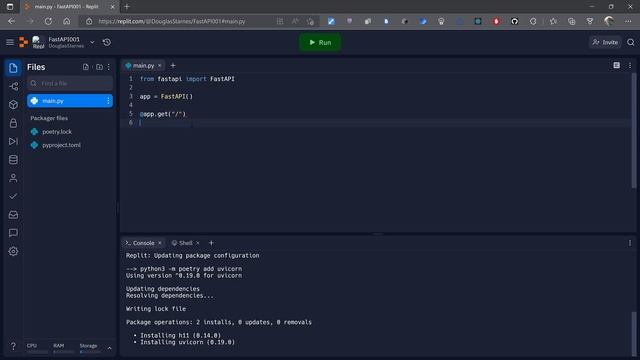
Task: Open search with the magnifier icon
Action: tap(631, 42)
